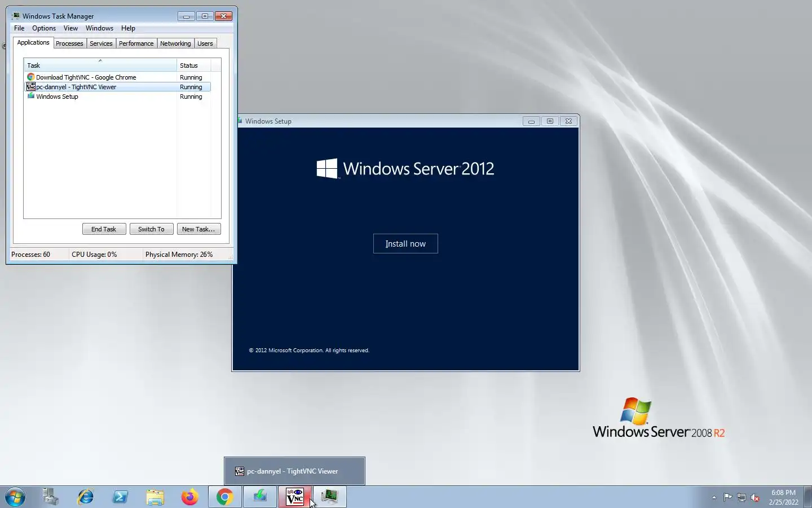
Task: Open the Options menu in Task Manager
Action: (44, 28)
